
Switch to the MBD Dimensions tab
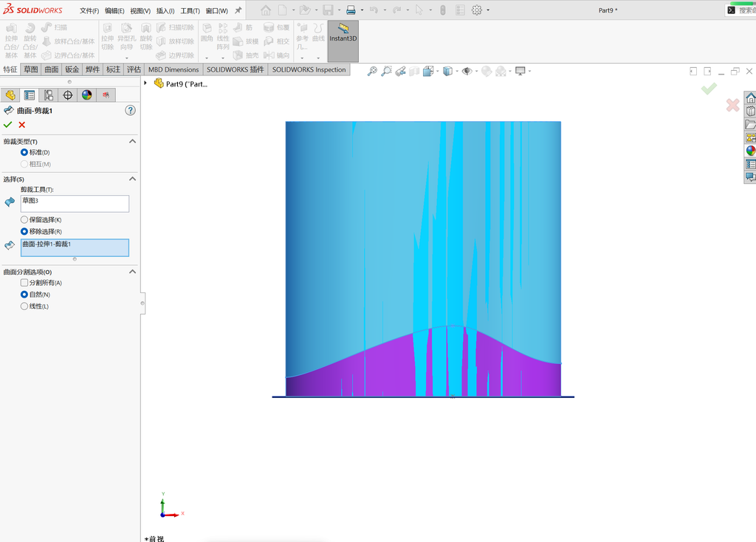tap(173, 69)
